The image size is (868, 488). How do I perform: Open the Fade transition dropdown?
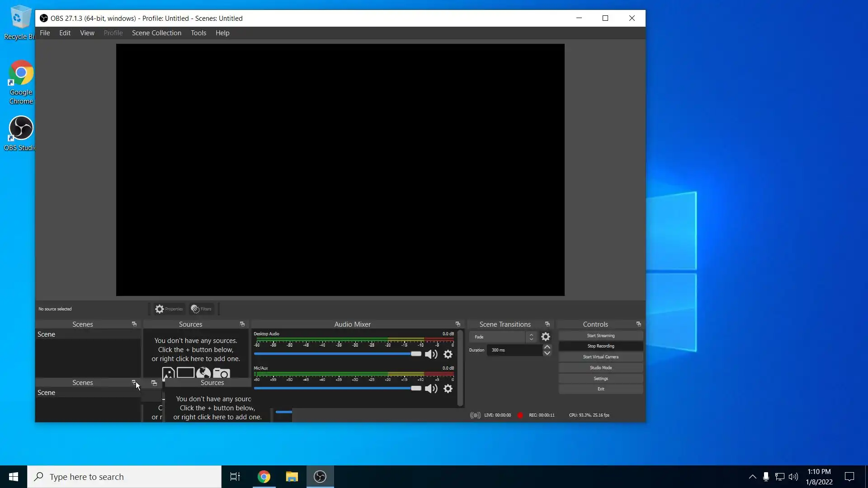pos(502,337)
